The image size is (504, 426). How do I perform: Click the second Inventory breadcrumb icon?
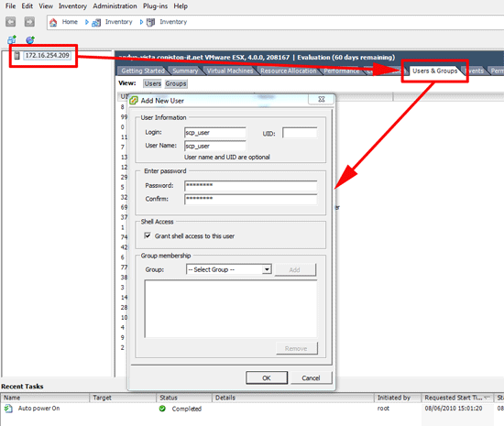tap(150, 23)
